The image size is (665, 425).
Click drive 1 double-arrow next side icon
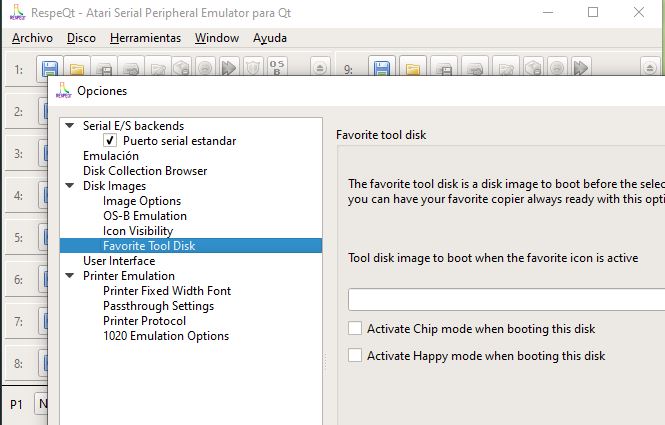click(229, 69)
